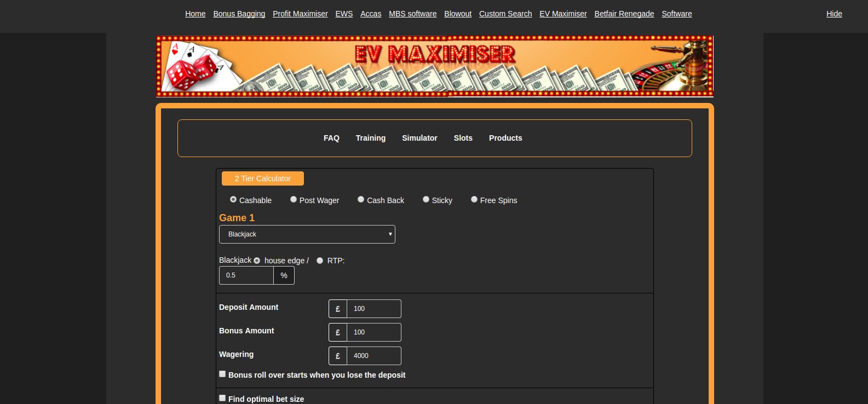Visit the EWS link
Screen dimensions: 868x404
point(344,14)
